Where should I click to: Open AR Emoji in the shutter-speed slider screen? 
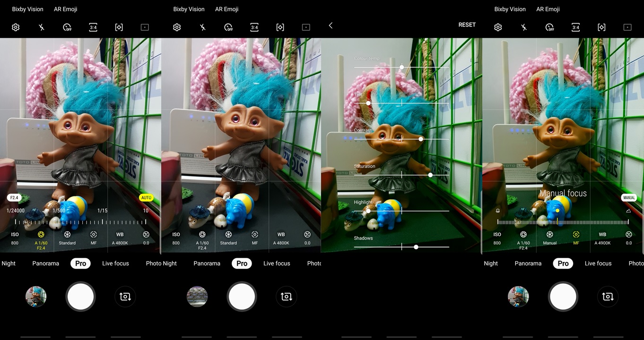click(65, 9)
